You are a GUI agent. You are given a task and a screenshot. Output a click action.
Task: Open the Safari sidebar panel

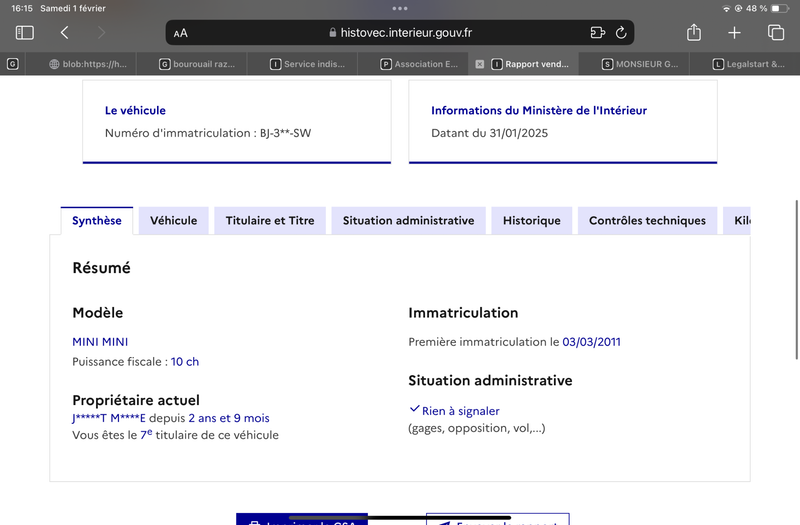pos(24,33)
